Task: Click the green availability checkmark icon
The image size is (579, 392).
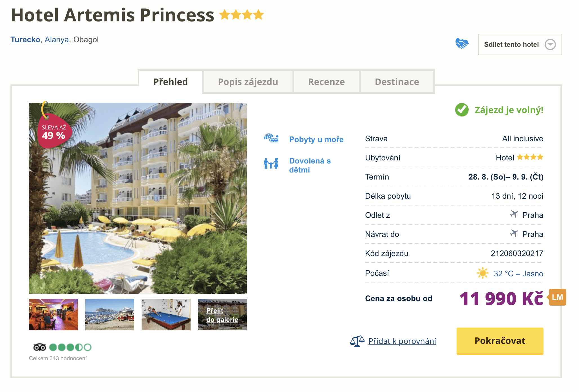Action: tap(462, 110)
